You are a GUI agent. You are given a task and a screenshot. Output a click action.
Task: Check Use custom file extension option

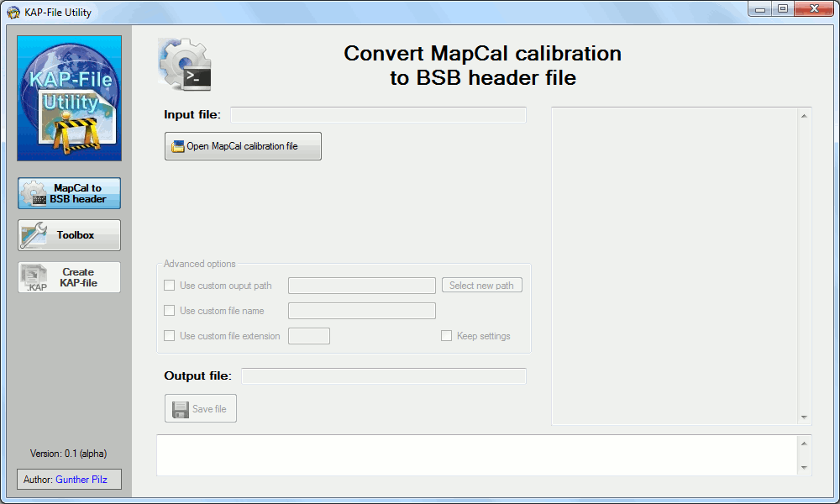pos(170,336)
